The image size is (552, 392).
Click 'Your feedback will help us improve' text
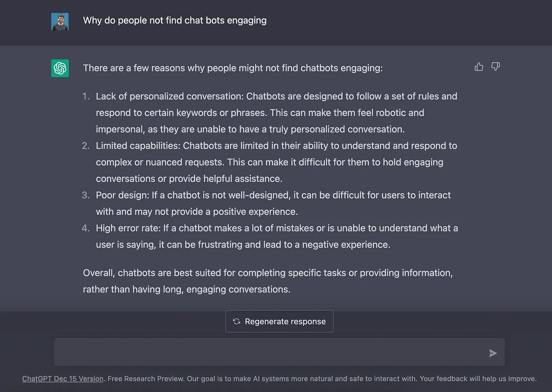(x=478, y=379)
